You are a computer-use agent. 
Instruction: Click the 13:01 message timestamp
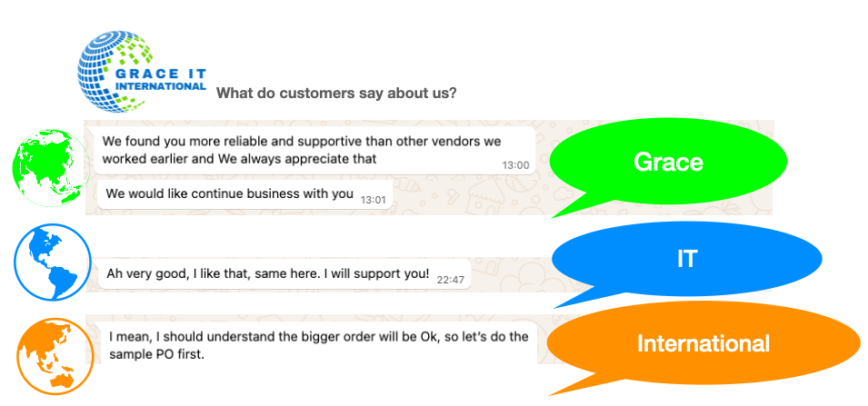(x=374, y=199)
